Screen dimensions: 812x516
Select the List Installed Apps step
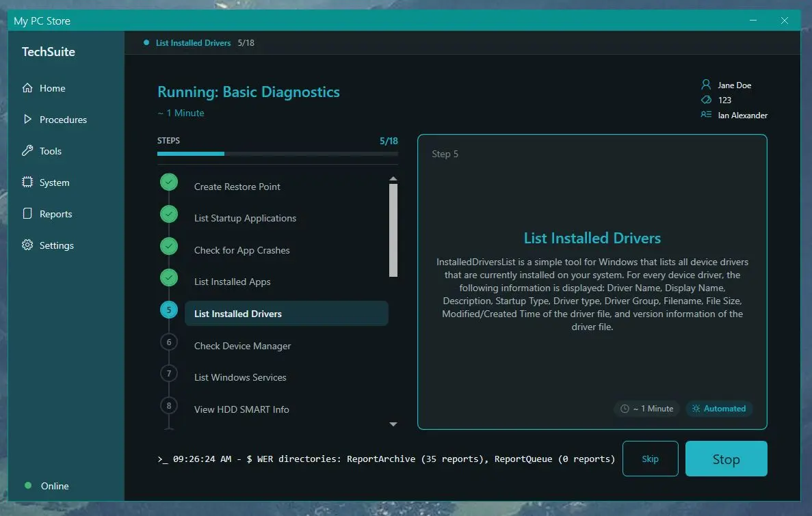tap(232, 282)
